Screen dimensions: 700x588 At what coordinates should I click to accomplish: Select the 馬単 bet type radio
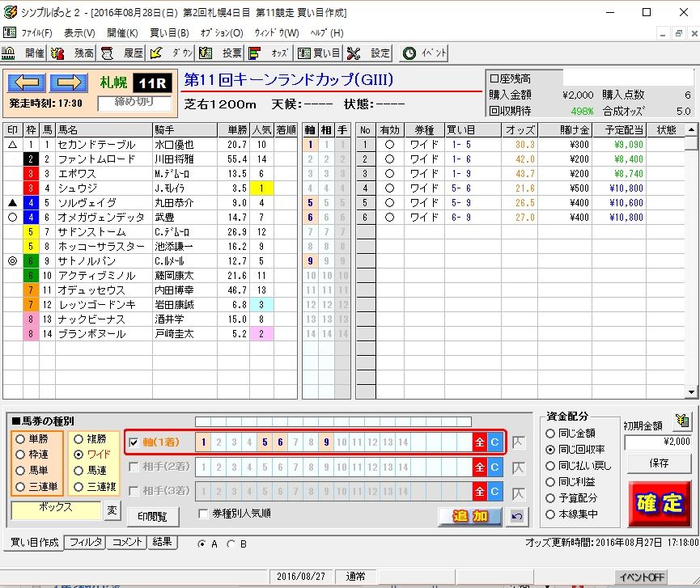click(x=20, y=471)
